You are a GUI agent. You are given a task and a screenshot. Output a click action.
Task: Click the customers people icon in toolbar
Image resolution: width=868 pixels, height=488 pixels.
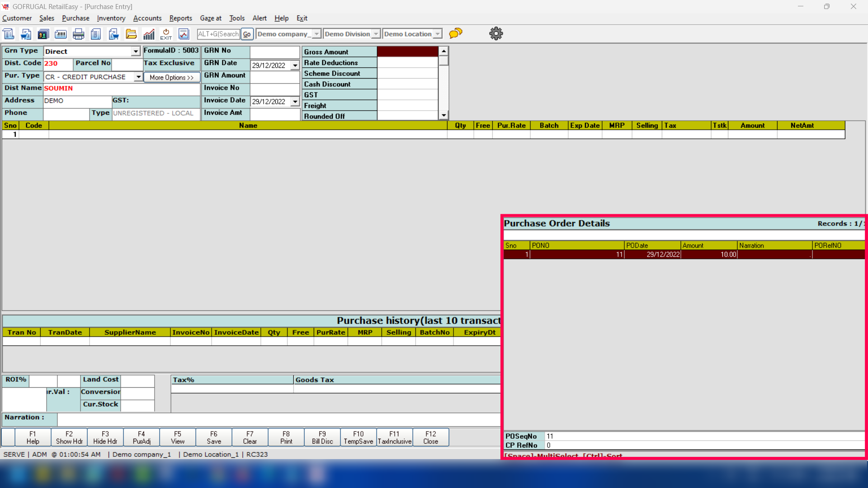pos(43,34)
